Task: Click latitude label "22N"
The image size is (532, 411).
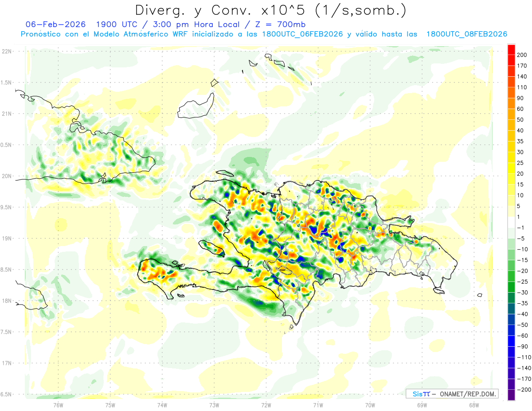Action: [7, 51]
